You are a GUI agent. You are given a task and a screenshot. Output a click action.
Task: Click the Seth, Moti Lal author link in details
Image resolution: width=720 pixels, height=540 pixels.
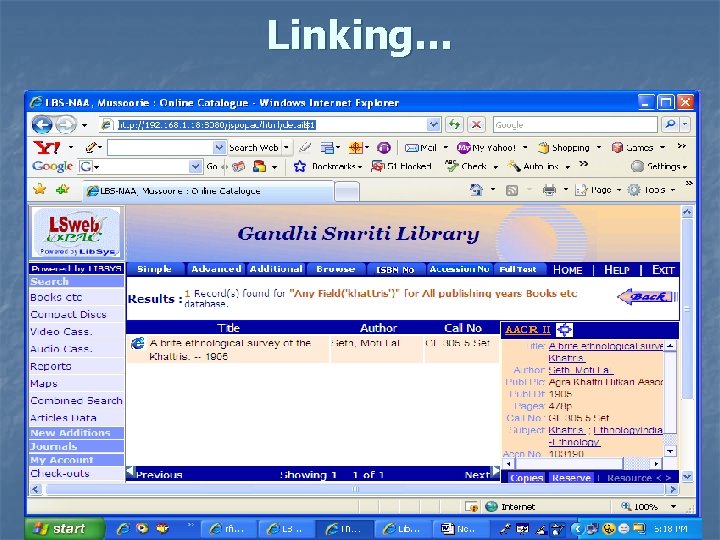pyautogui.click(x=580, y=370)
